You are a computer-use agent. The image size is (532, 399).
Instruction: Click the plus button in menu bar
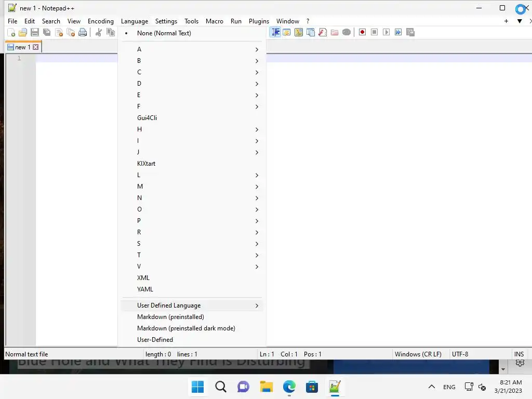[x=506, y=21]
